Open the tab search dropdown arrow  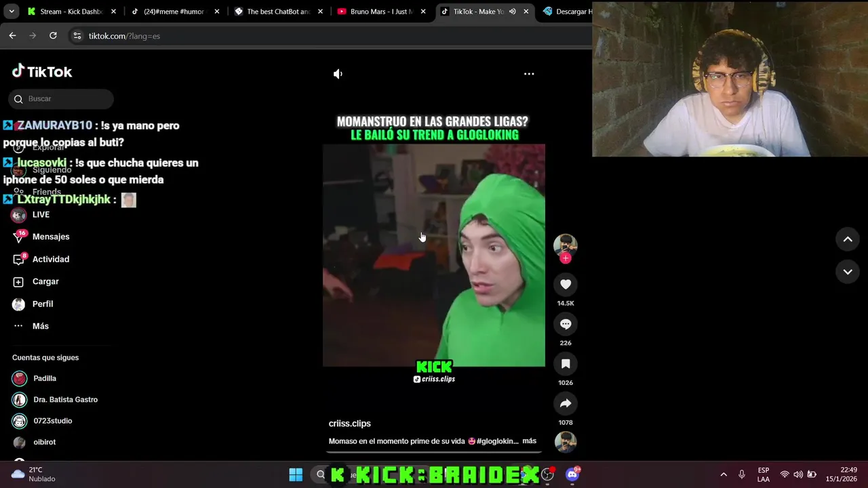click(x=12, y=12)
